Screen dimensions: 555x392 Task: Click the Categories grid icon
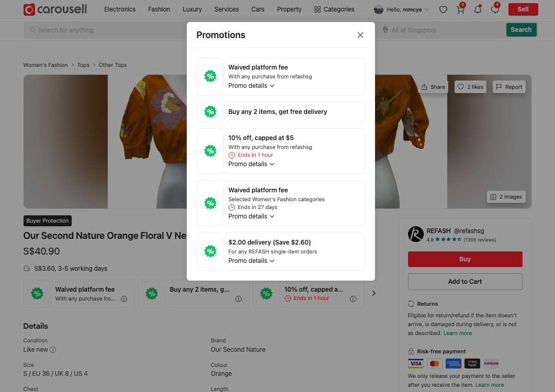(318, 9)
